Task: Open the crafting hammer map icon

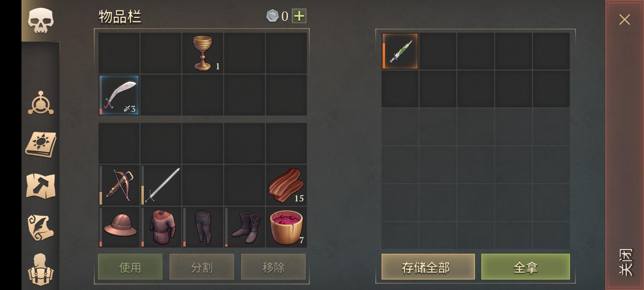Action: (41, 186)
